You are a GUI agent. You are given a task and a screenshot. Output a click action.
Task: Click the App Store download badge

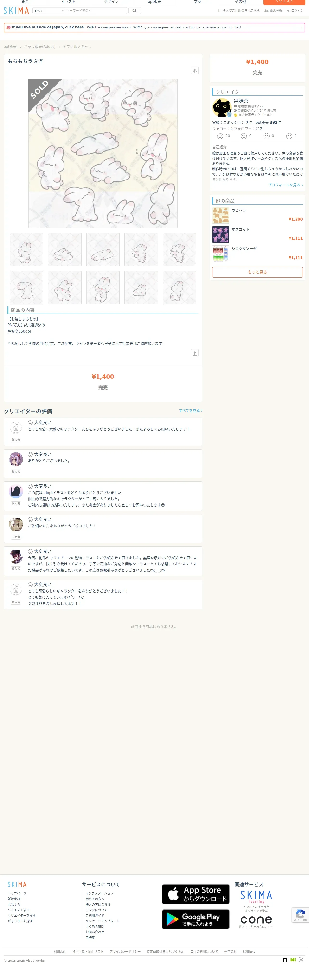tap(195, 894)
